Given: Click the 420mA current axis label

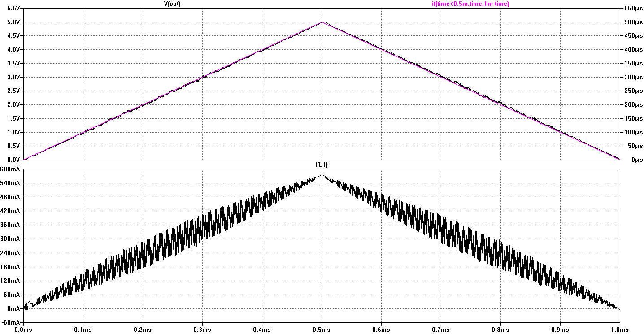Looking at the screenshot, I should coord(11,211).
